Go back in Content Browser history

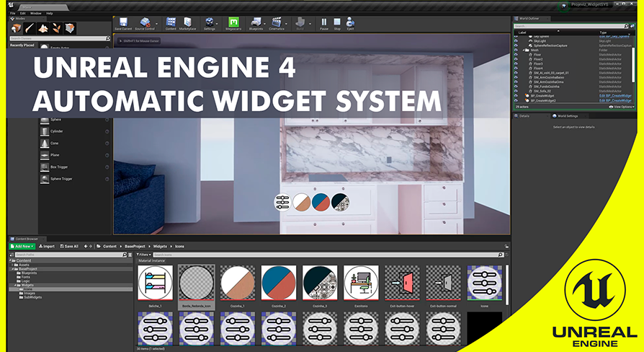86,246
